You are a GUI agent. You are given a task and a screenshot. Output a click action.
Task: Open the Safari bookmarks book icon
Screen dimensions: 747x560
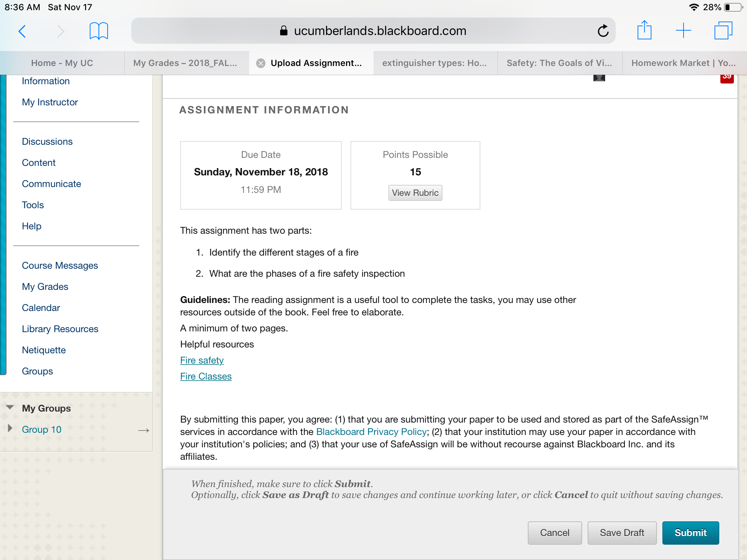pyautogui.click(x=98, y=31)
